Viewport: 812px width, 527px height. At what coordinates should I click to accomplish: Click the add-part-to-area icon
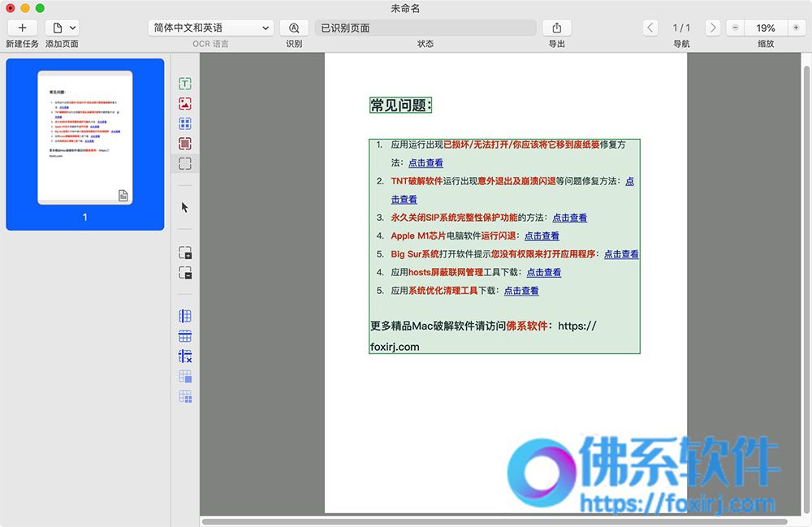click(185, 252)
